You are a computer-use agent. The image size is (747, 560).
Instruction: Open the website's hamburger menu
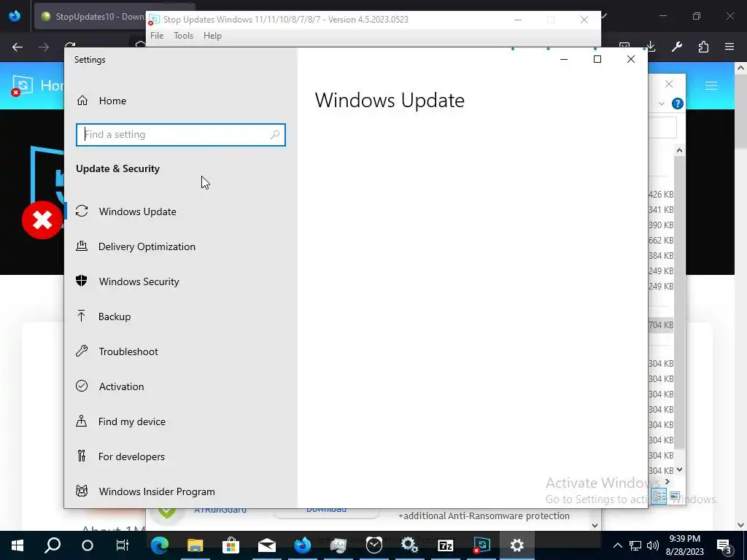point(711,86)
